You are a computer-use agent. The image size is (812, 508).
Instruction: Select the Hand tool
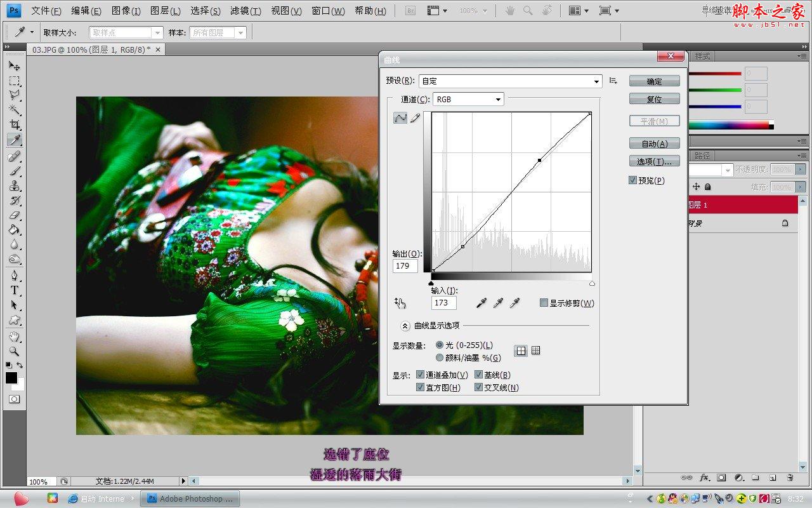(x=14, y=337)
